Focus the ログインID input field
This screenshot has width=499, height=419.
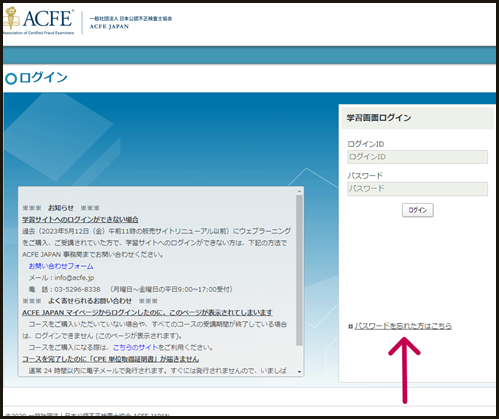tap(417, 157)
